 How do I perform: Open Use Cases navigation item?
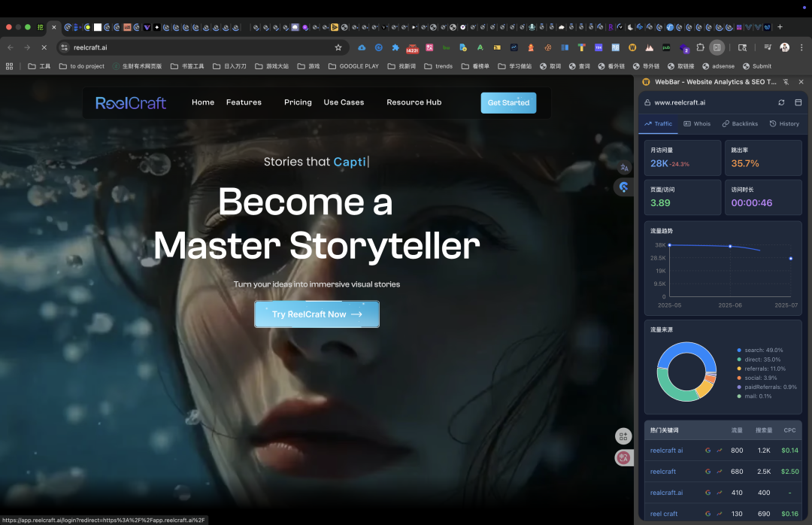coord(344,102)
